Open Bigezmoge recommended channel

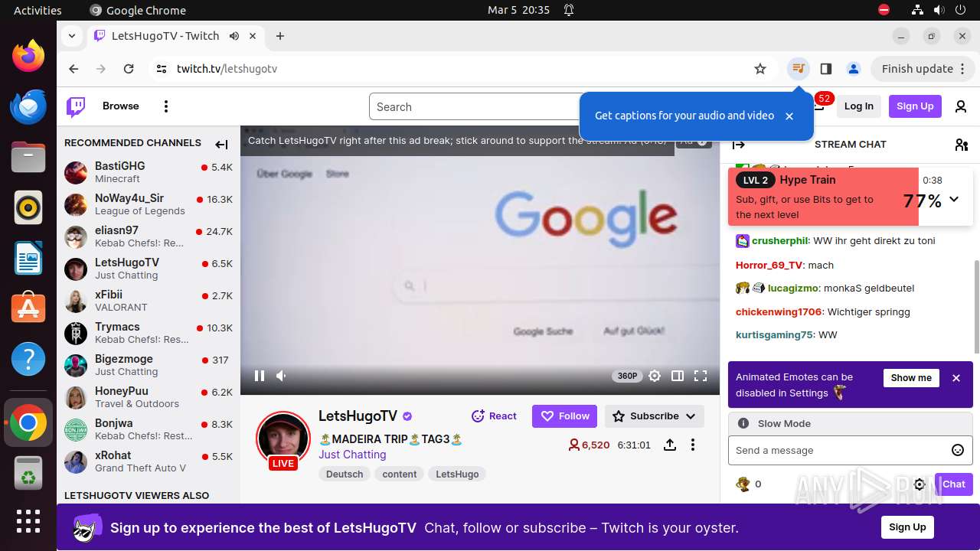149,365
